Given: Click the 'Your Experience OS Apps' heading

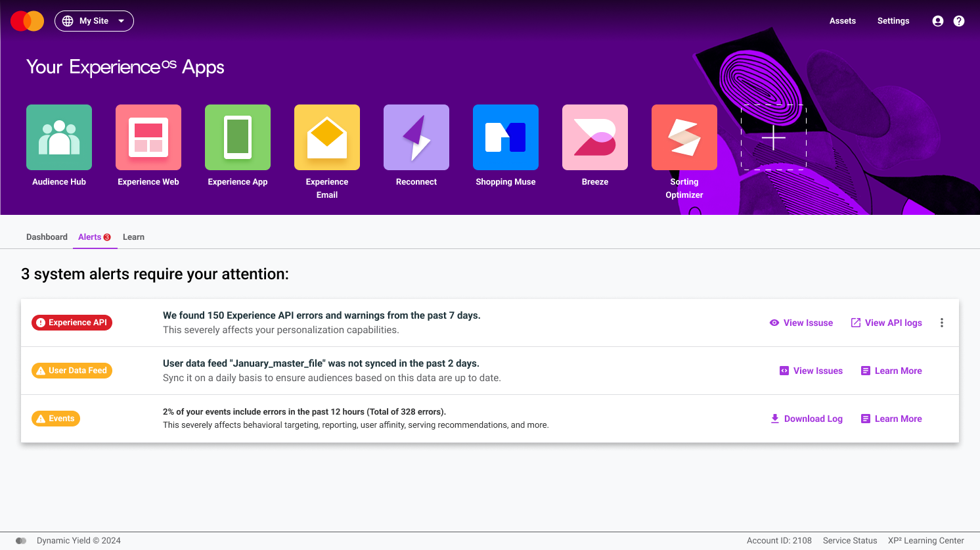Looking at the screenshot, I should coord(125,67).
